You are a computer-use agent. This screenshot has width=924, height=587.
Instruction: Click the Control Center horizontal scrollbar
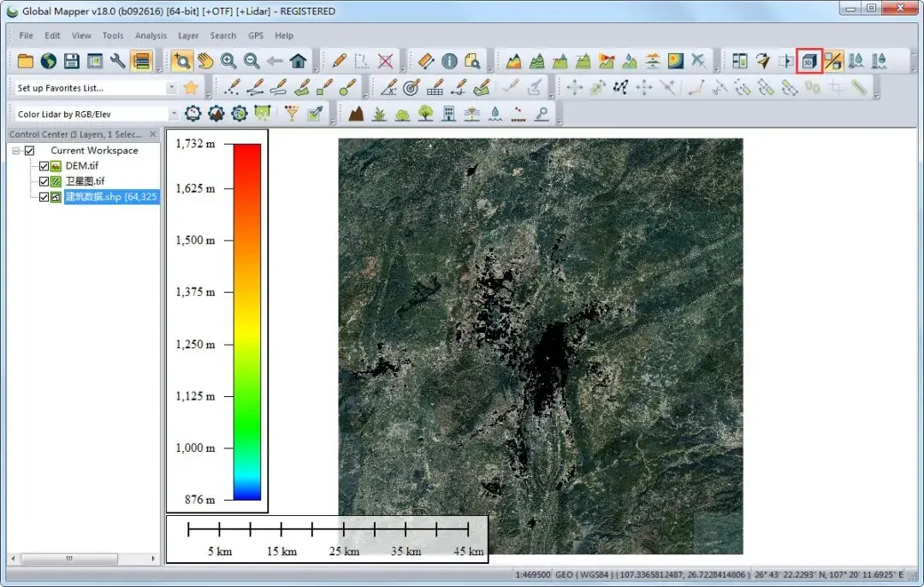pos(83,558)
